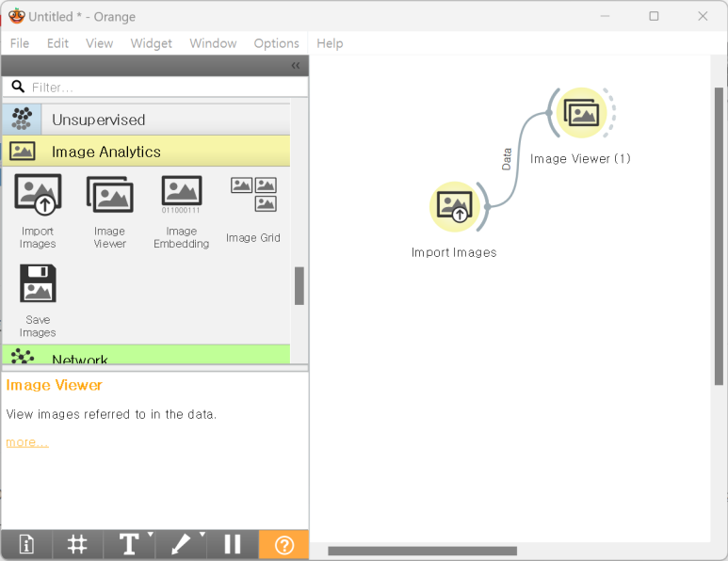This screenshot has height=561, width=728.
Task: Open the Options menu
Action: 276,43
